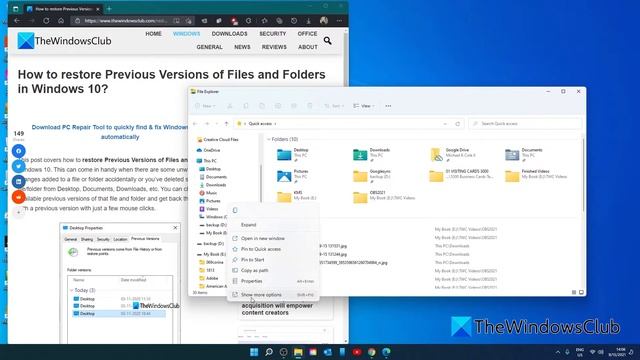Image resolution: width=640 pixels, height=360 pixels.
Task: Open the DOWNLOADS site menu
Action: 229,34
